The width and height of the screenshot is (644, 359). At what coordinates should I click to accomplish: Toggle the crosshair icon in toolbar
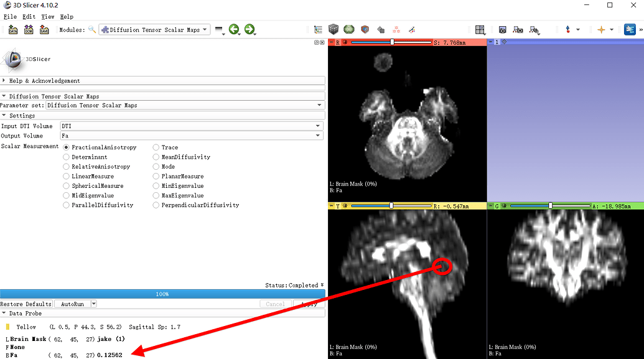point(601,29)
